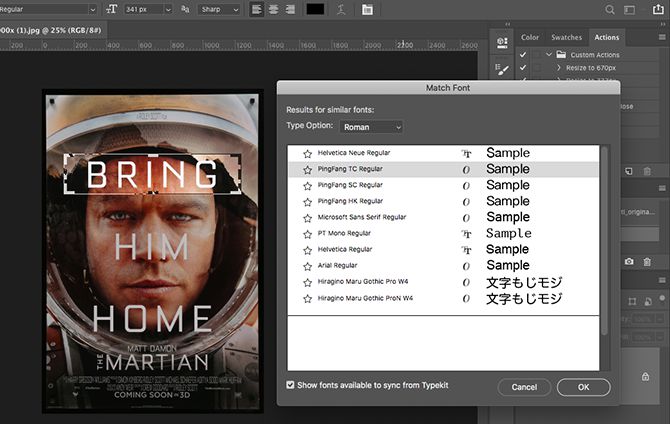This screenshot has width=670, height=424.
Task: Open the anti-aliasing Sharp dropdown
Action: [218, 10]
